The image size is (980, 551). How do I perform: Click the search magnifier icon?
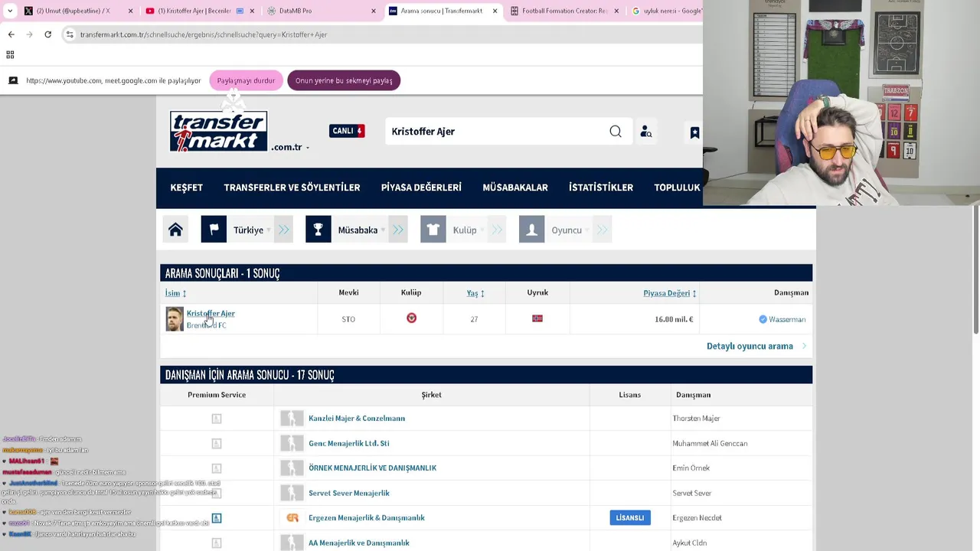(616, 132)
